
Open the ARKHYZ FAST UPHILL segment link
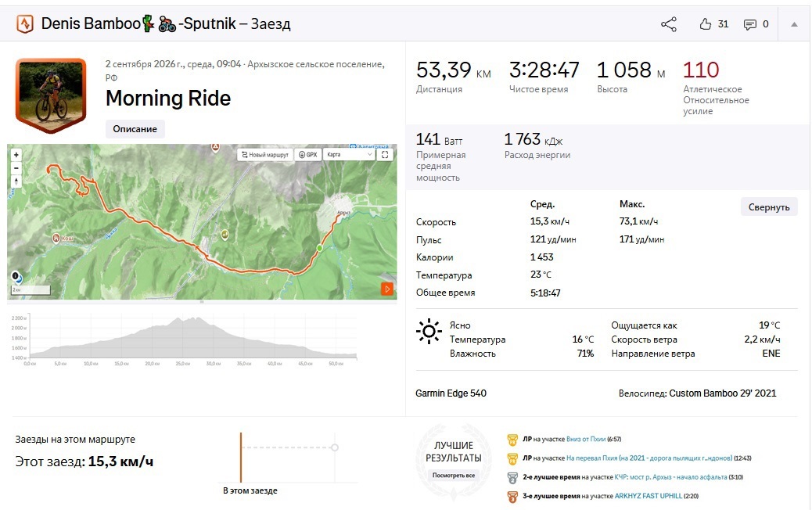pyautogui.click(x=648, y=496)
